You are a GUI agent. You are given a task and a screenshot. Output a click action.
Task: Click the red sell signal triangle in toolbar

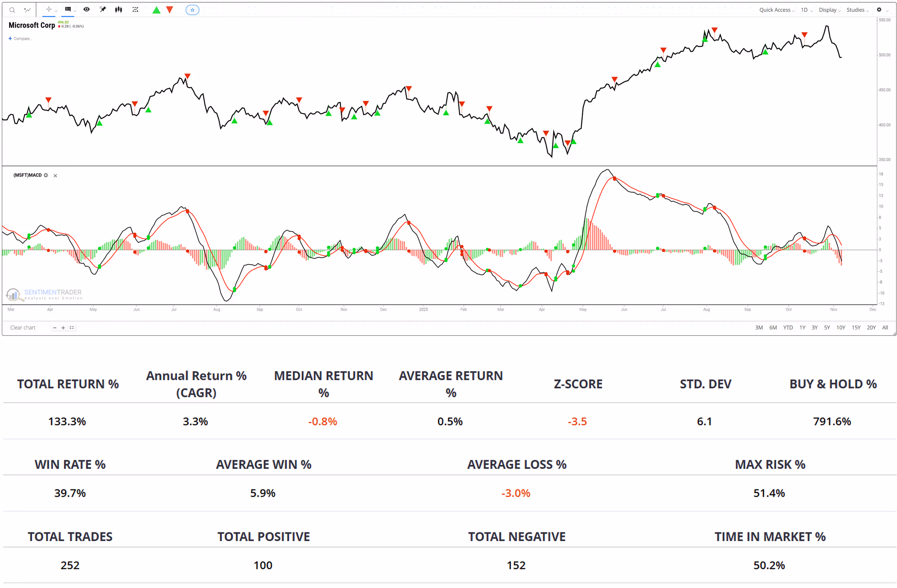[169, 10]
